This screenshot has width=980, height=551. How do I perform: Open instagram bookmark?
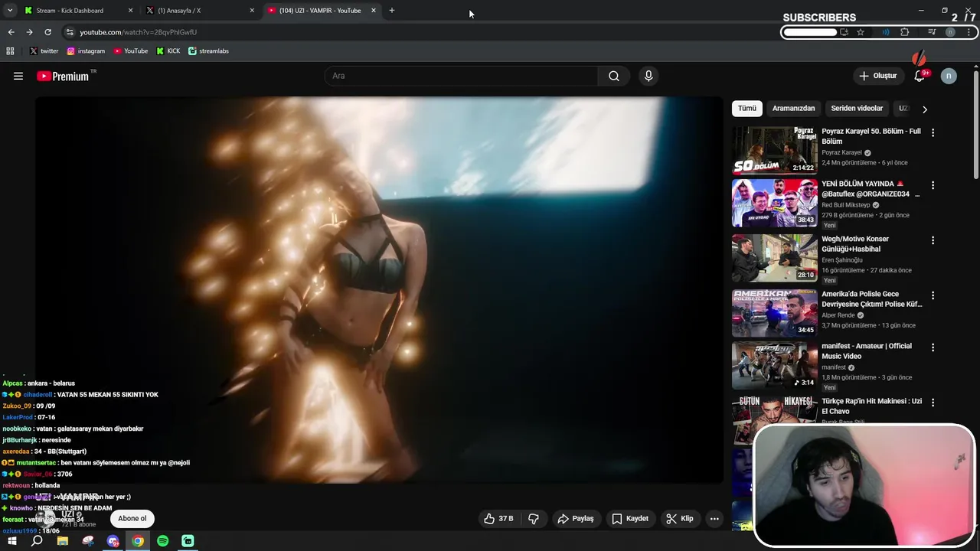(86, 51)
